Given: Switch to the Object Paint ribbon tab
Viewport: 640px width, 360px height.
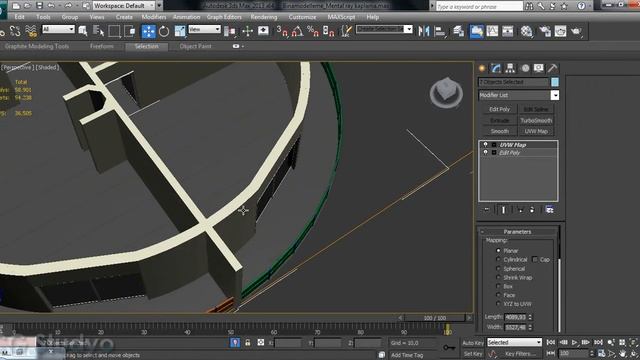Looking at the screenshot, I should click(196, 47).
